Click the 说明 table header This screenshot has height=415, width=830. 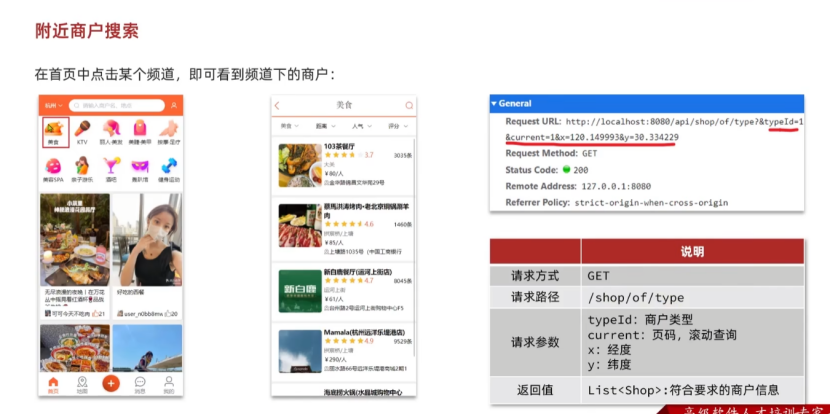click(x=692, y=251)
